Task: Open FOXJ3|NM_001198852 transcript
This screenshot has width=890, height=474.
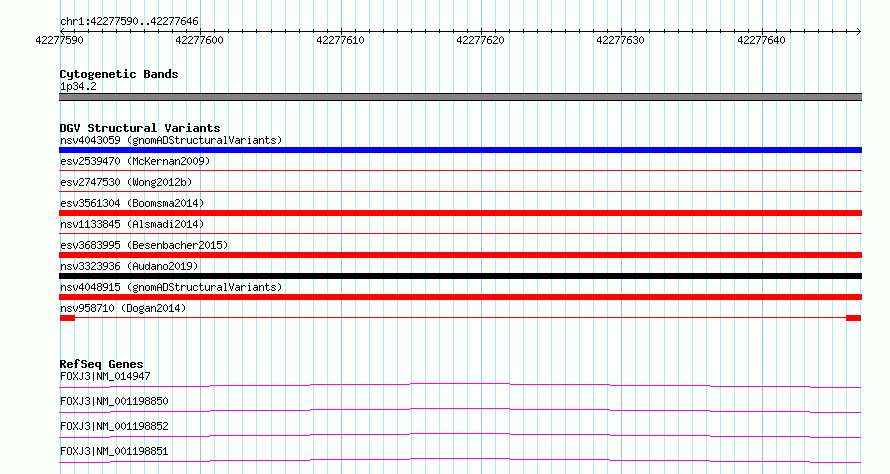Action: click(114, 426)
